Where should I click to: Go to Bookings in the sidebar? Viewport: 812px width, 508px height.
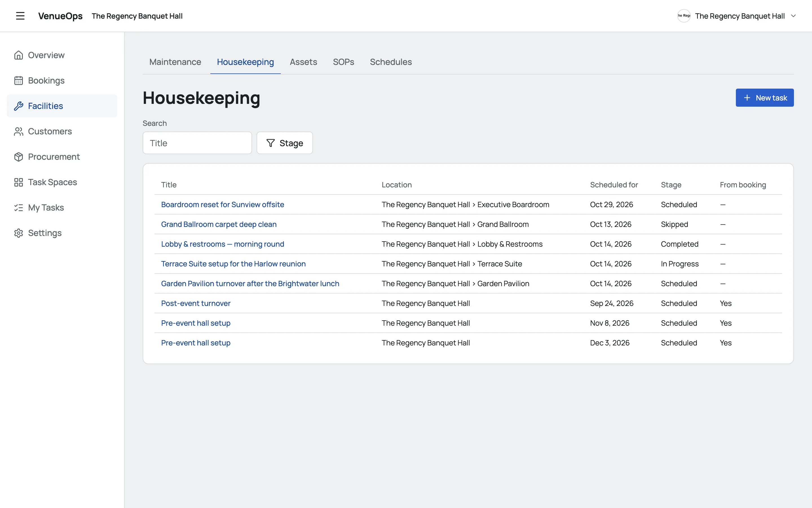[62, 81]
